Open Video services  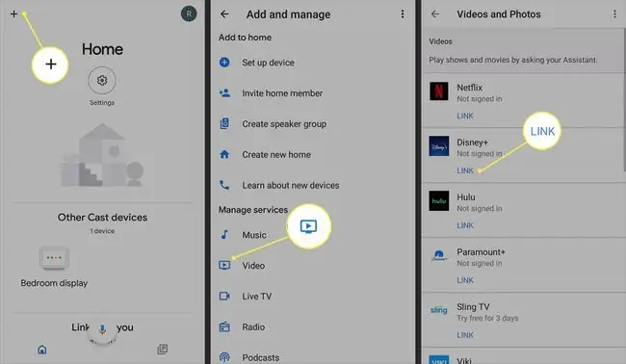253,266
